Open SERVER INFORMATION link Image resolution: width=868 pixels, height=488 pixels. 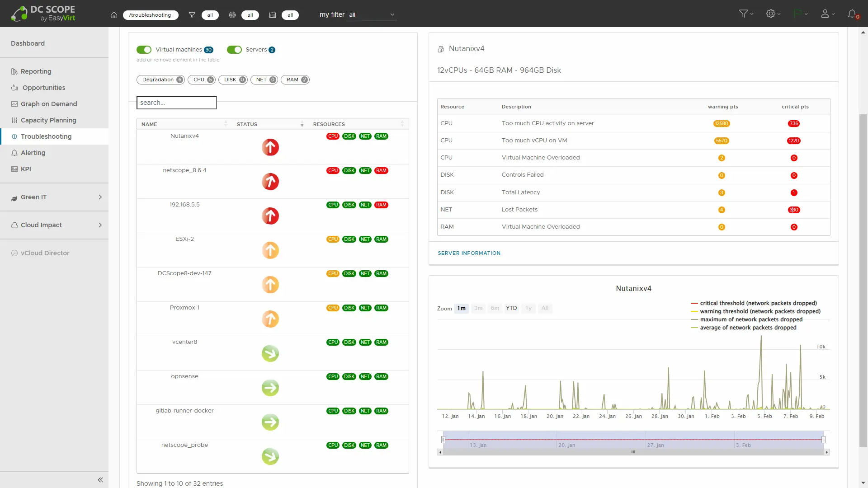click(x=469, y=253)
